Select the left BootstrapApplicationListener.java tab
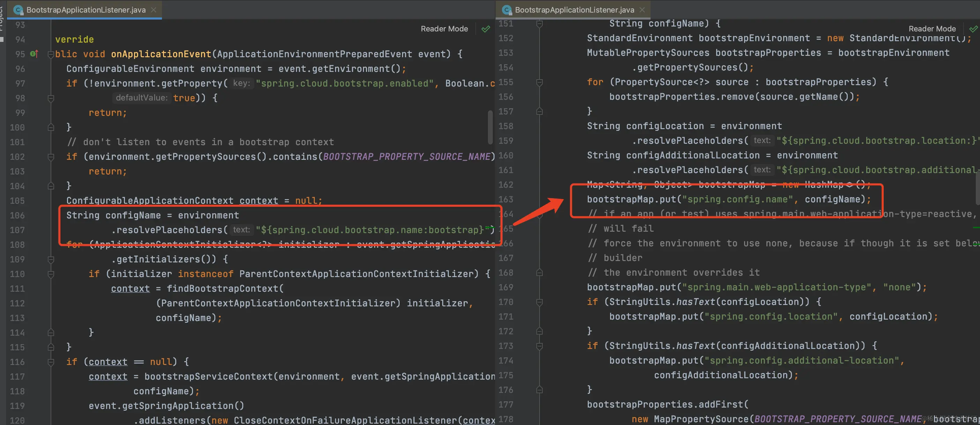This screenshot has height=425, width=980. coord(86,10)
